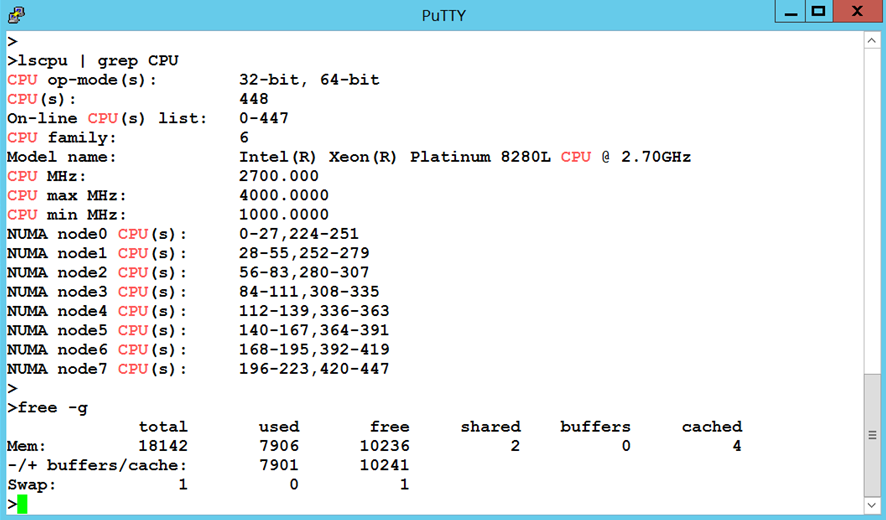Click the Mem total value 18142
Viewport: 886px width, 520px height.
(x=162, y=446)
